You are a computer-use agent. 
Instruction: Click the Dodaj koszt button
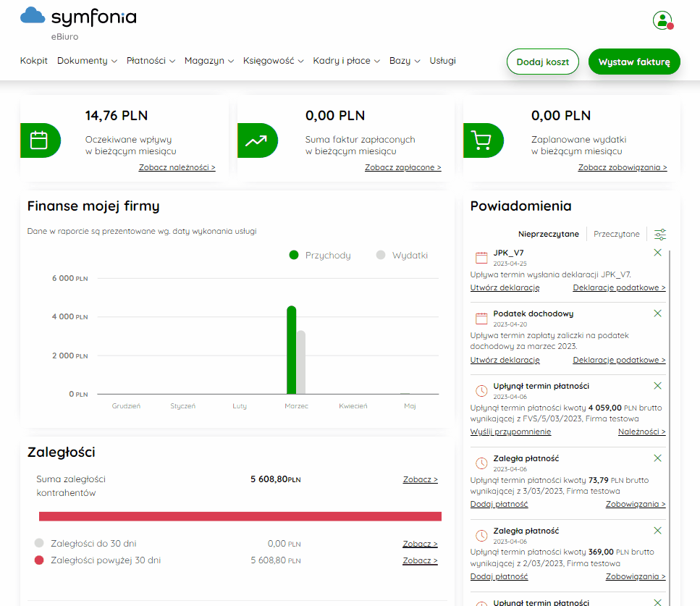point(542,62)
